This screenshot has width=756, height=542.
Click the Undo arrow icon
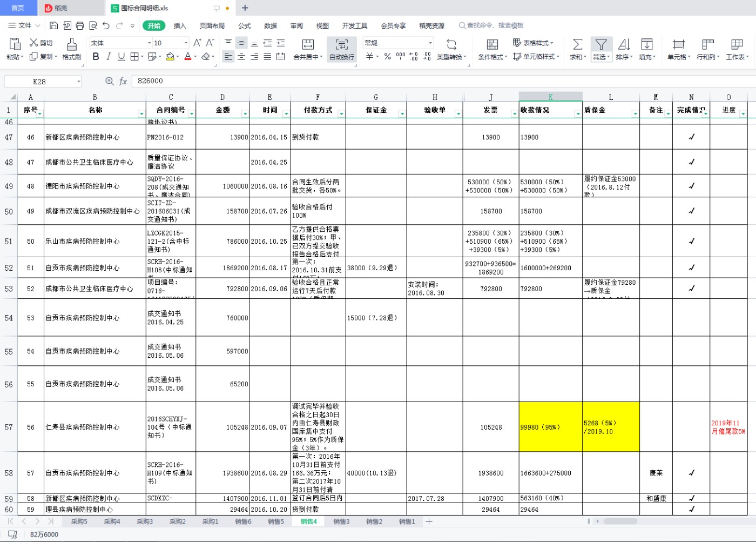106,25
